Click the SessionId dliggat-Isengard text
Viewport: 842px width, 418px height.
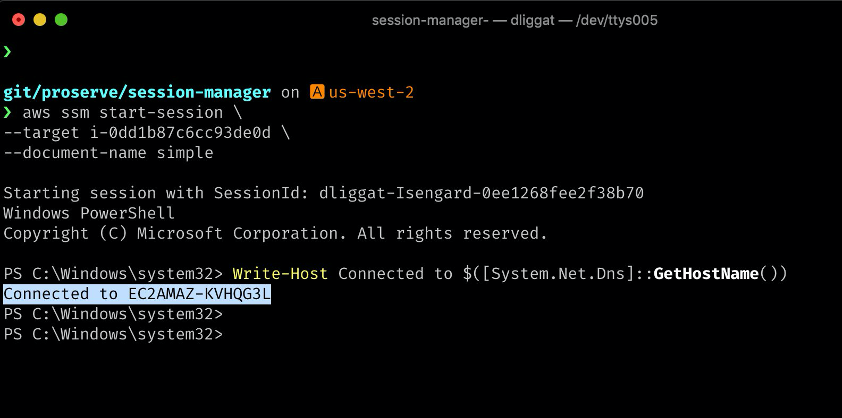(x=481, y=193)
